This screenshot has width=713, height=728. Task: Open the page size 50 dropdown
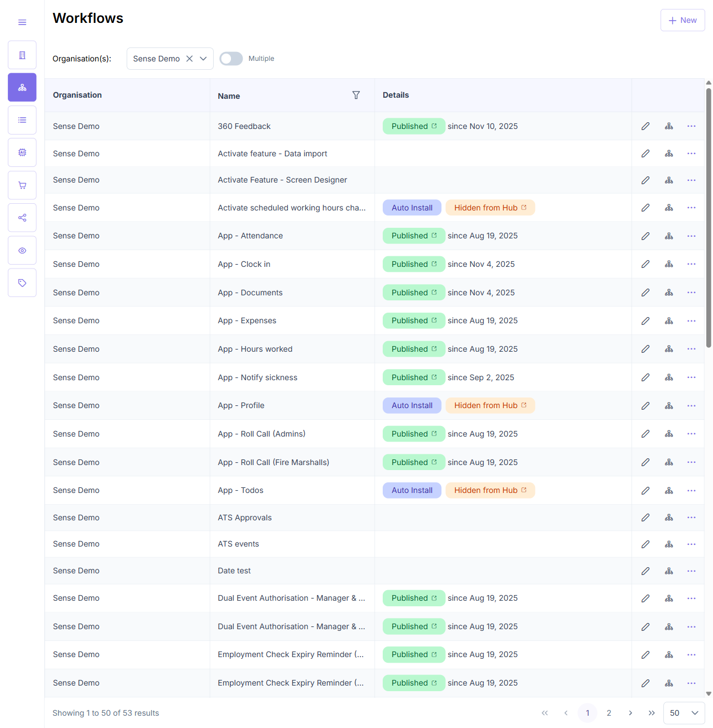tap(684, 713)
